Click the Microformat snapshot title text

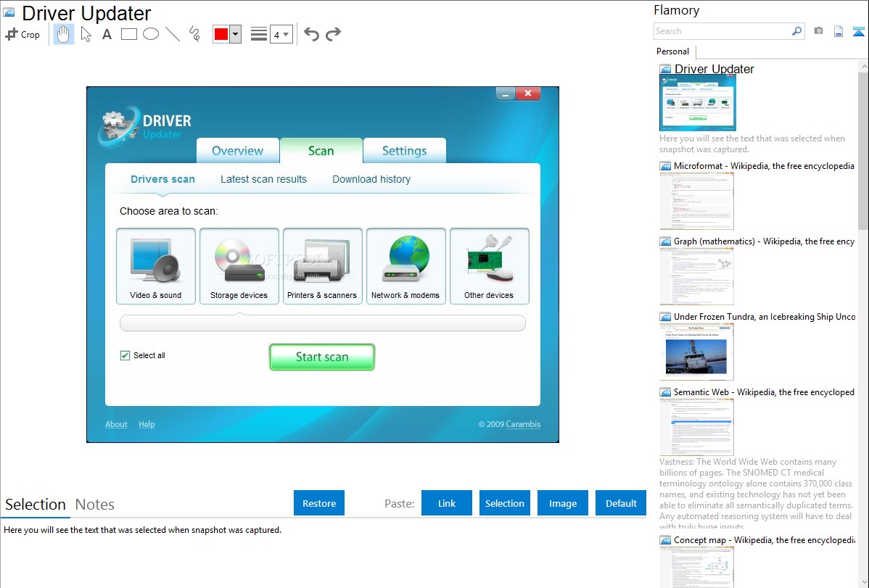point(764,166)
